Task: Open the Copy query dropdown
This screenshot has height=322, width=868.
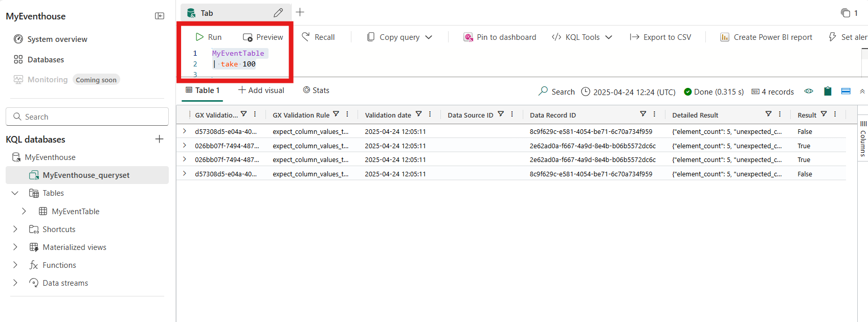Action: (429, 37)
